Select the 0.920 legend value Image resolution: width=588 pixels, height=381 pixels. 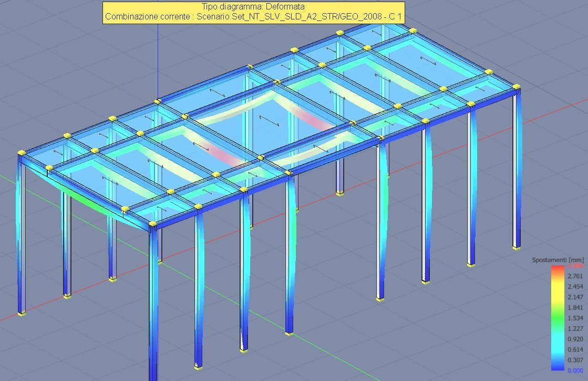click(x=575, y=339)
